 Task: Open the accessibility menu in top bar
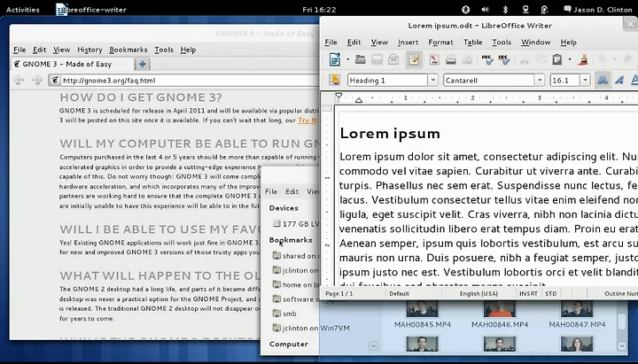coord(465,10)
